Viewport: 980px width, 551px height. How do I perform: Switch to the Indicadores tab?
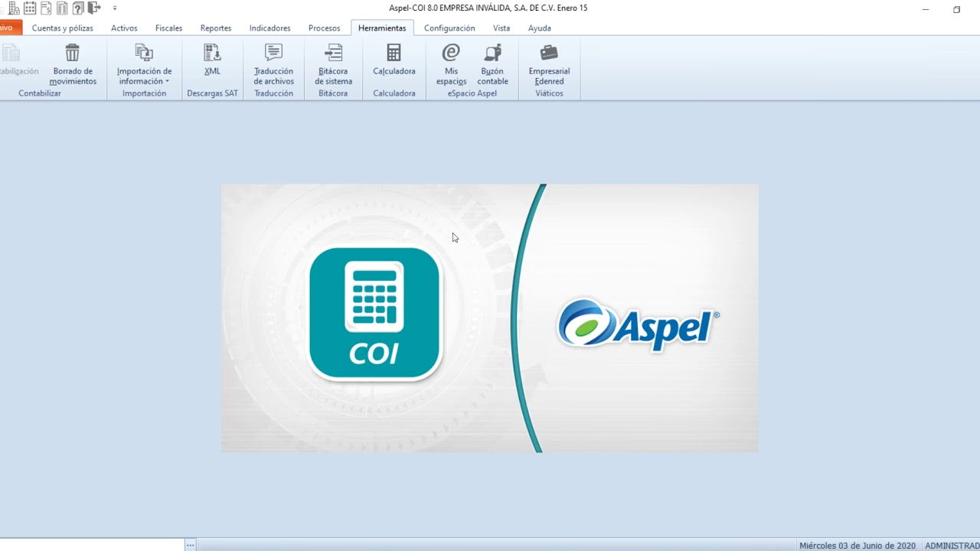point(269,28)
